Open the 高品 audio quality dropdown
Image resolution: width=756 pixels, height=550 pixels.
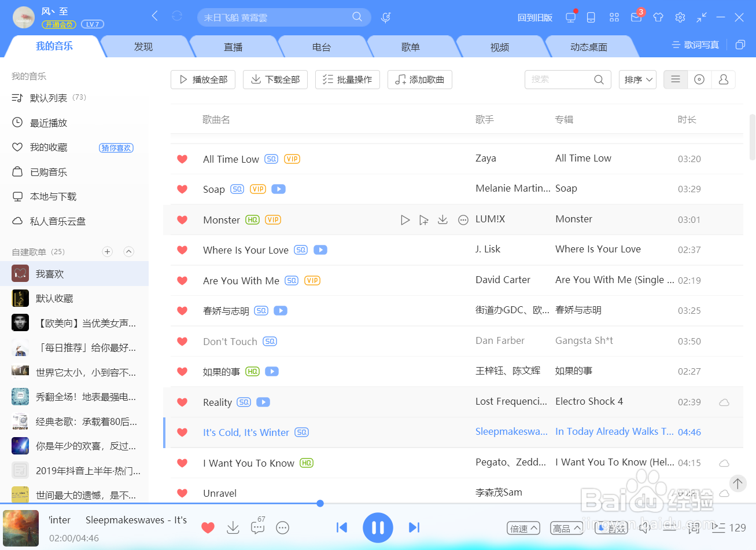click(566, 528)
